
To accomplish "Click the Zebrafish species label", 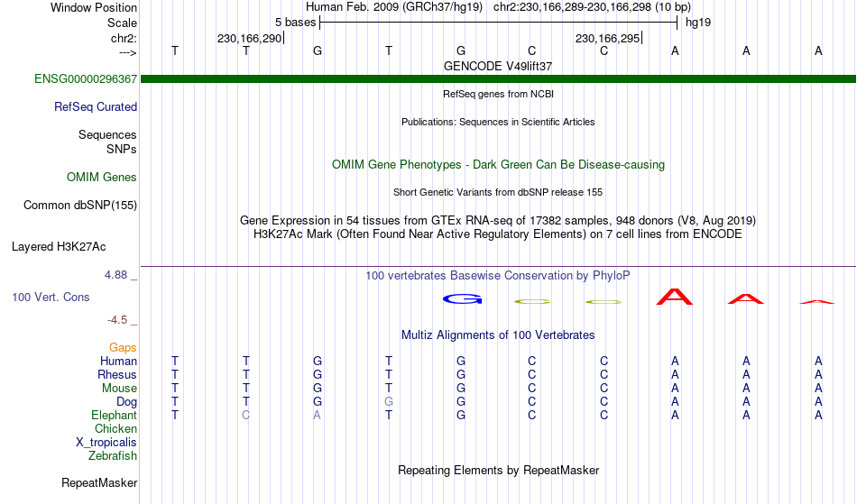I will (113, 455).
